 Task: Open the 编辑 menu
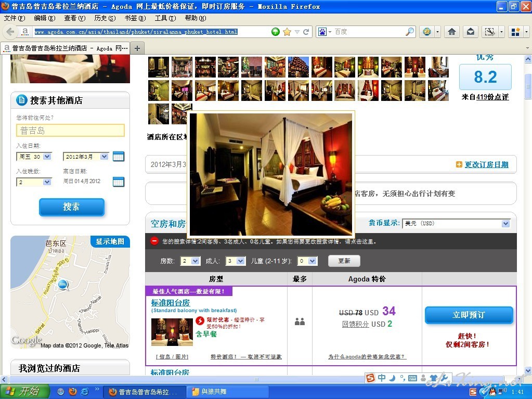click(45, 18)
